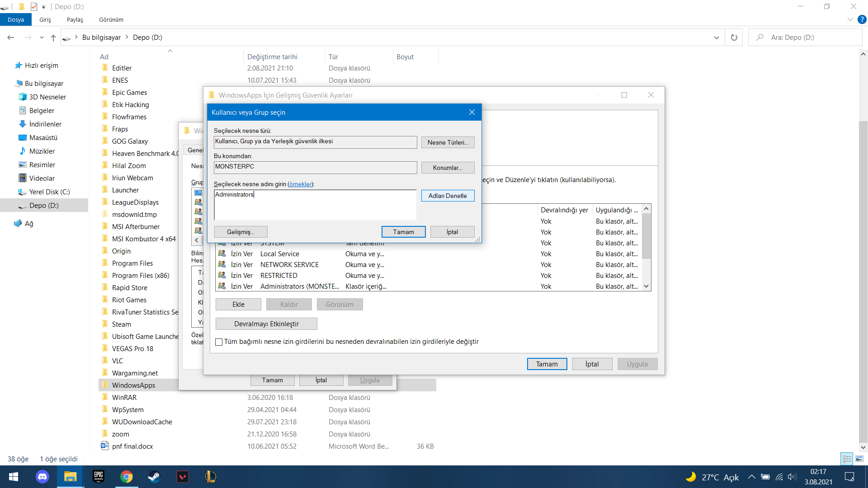Open the Görünüm ribbon tab
The width and height of the screenshot is (868, 488).
(111, 19)
